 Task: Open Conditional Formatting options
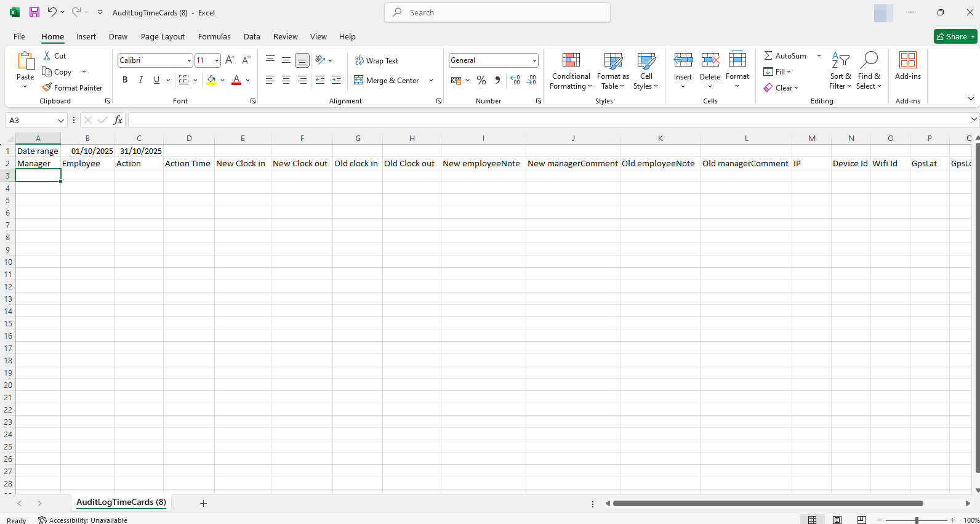coord(571,71)
